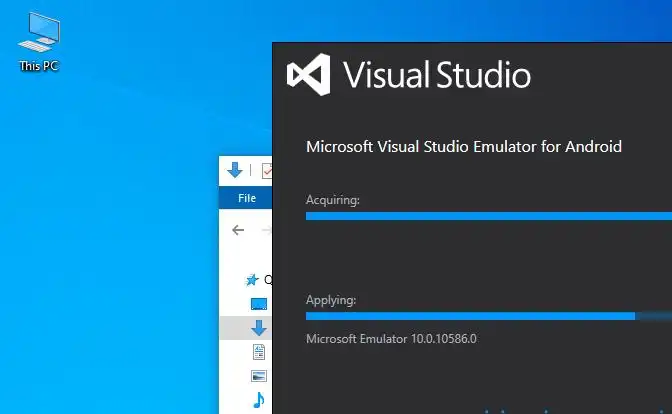Viewport: 672px width, 414px height.
Task: Click the Microsoft Visual Studio Emulator for Android title
Action: coord(464,147)
